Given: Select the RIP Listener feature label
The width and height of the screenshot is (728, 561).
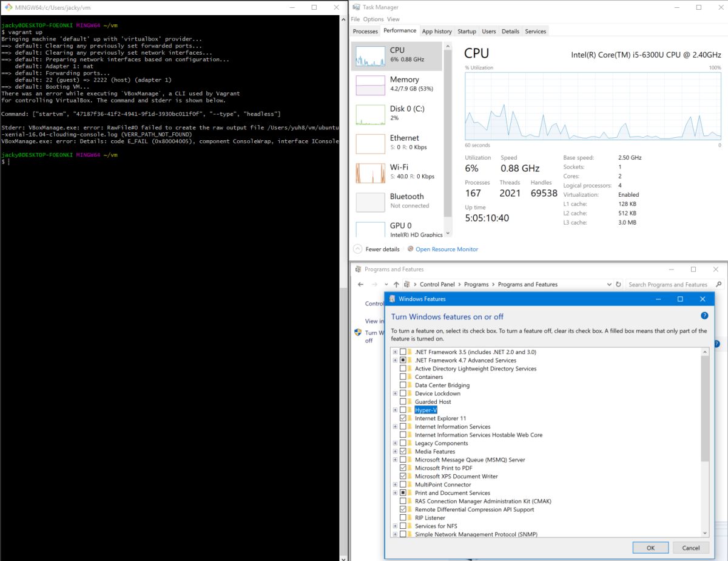Looking at the screenshot, I should [430, 518].
